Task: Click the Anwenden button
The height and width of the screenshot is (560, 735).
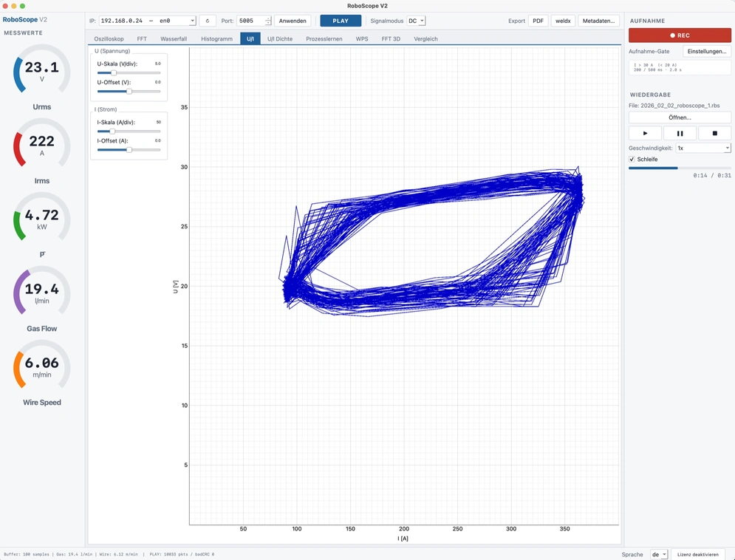Action: (x=293, y=21)
